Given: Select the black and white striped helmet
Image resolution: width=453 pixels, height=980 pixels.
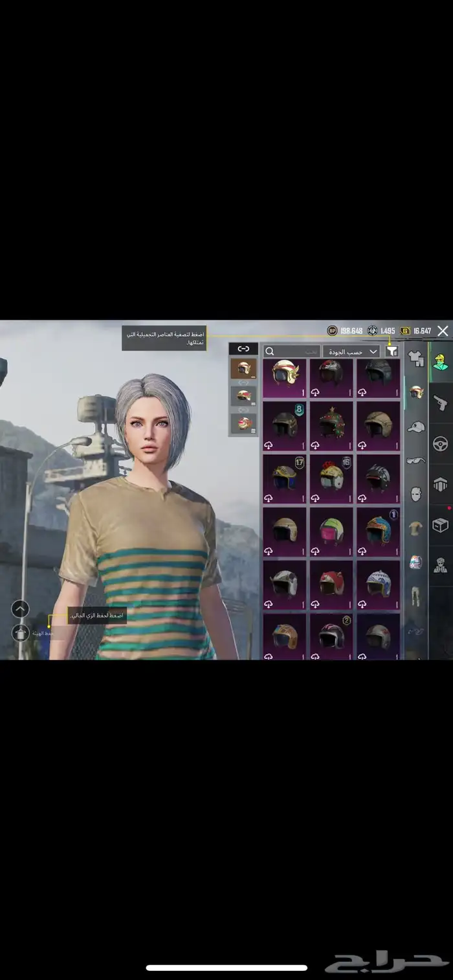Looking at the screenshot, I should click(379, 479).
